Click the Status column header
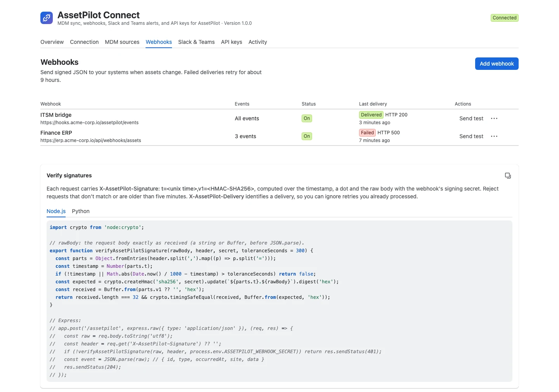 (309, 104)
